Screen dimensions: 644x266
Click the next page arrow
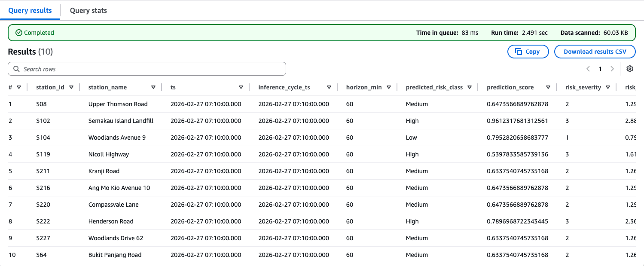click(x=612, y=69)
